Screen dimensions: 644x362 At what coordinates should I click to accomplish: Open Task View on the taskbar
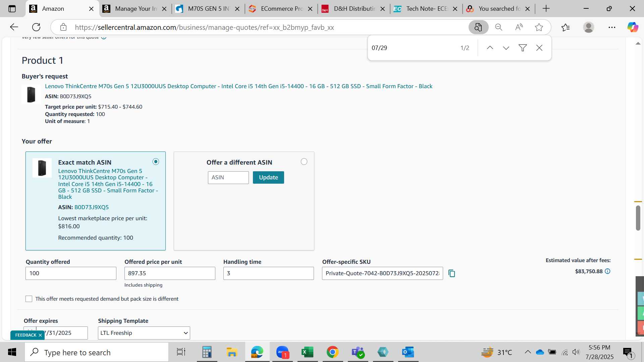pyautogui.click(x=181, y=352)
